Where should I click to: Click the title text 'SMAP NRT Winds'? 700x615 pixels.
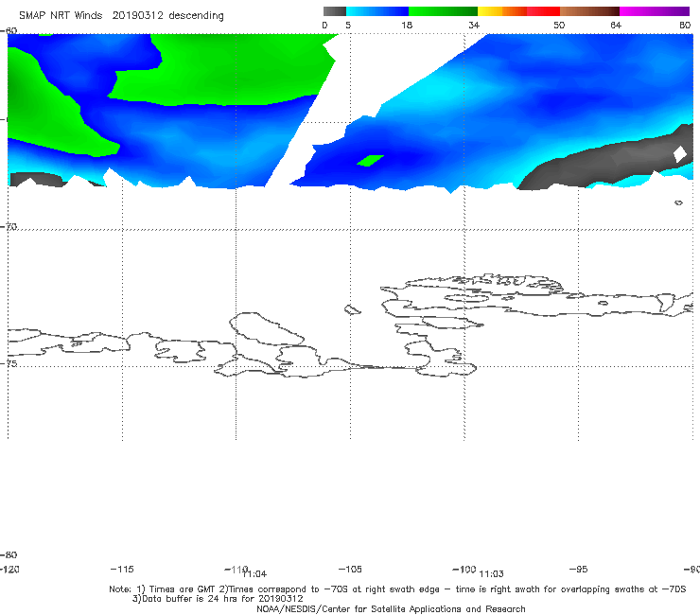[61, 15]
